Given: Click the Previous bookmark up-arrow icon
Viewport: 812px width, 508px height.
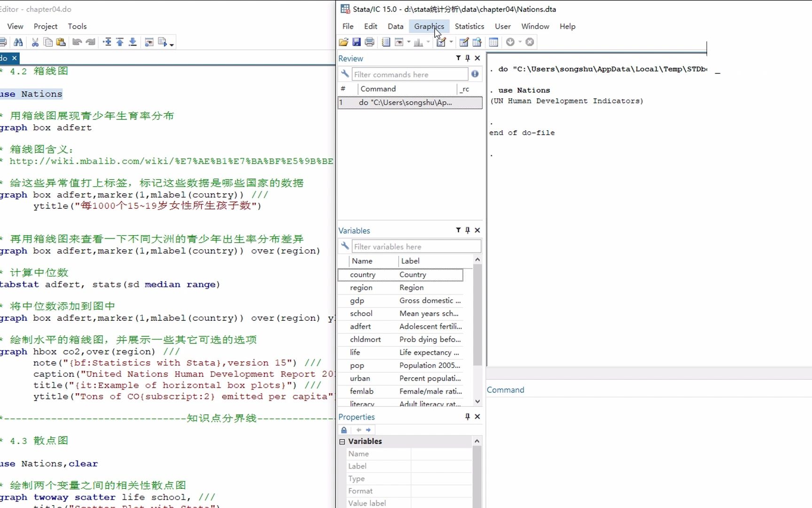Looking at the screenshot, I should point(120,42).
